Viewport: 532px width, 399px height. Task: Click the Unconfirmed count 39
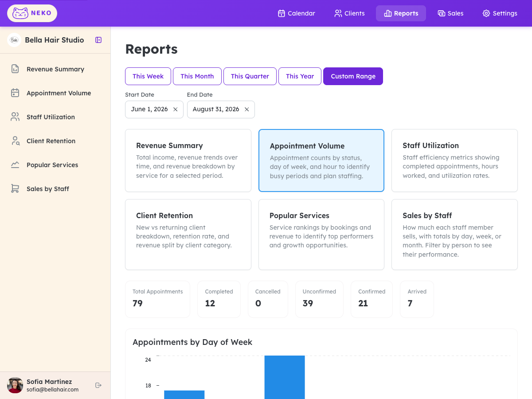[x=308, y=303]
